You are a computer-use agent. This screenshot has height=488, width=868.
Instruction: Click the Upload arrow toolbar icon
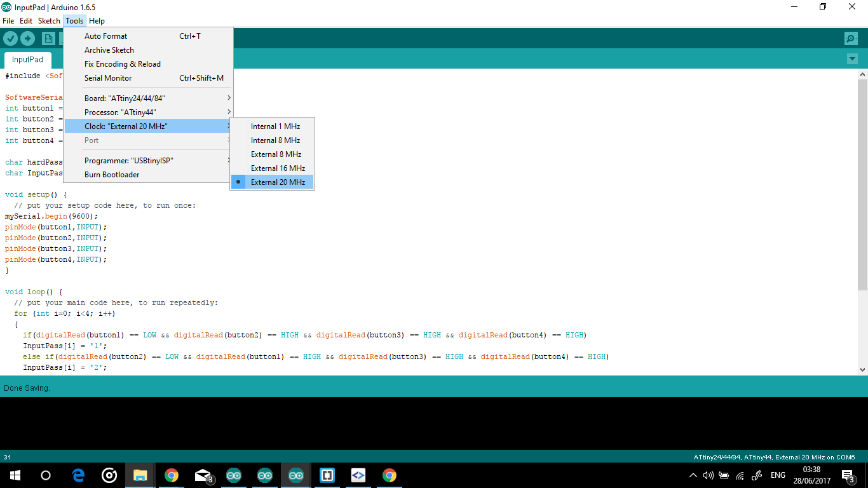[27, 39]
